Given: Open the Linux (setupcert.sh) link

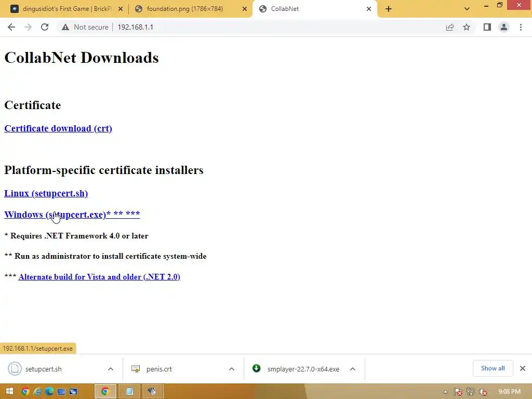Looking at the screenshot, I should [x=46, y=193].
